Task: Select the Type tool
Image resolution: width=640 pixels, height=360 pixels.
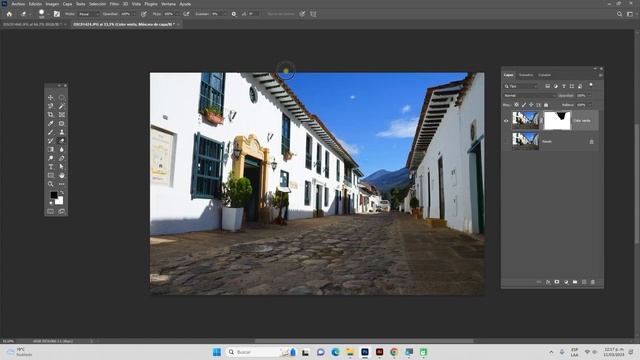Action: click(51, 167)
